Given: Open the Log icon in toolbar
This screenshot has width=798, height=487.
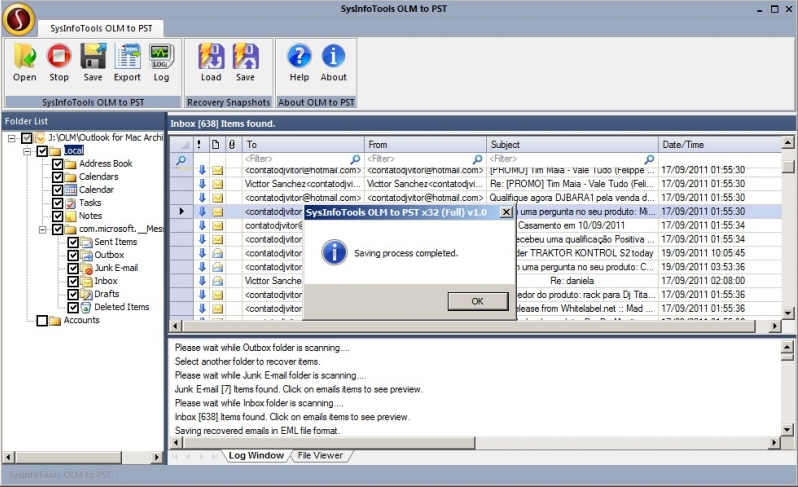Looking at the screenshot, I should 161,56.
